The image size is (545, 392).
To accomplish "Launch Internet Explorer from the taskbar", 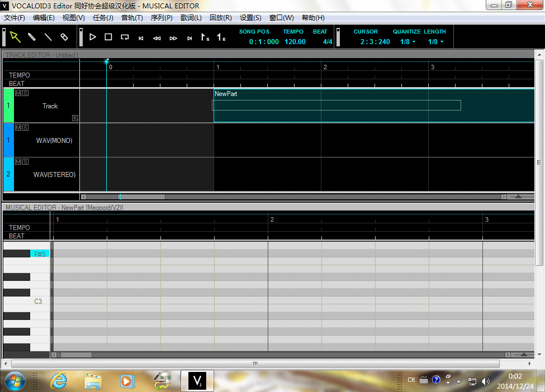I will (59, 381).
